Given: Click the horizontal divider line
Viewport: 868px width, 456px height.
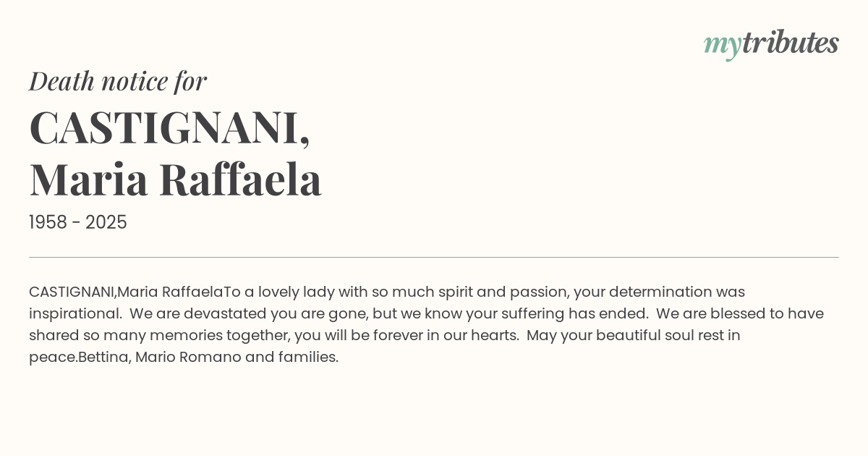Looking at the screenshot, I should (x=434, y=257).
